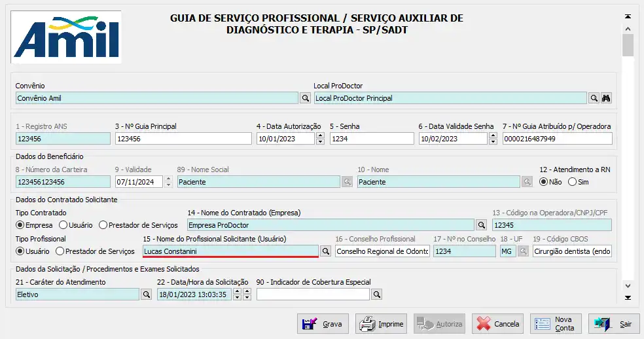The height and width of the screenshot is (339, 644).
Task: Search Nome do Contratado (Empresa)
Action: (481, 225)
